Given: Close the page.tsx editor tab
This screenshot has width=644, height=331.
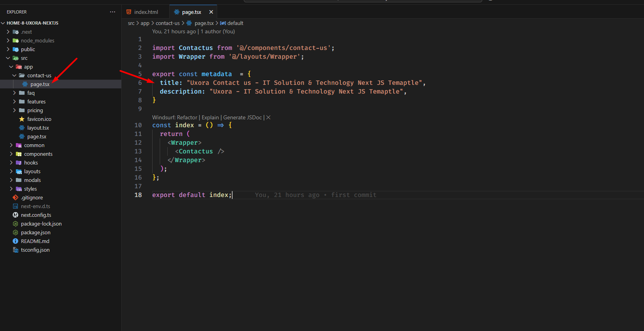Looking at the screenshot, I should [x=211, y=12].
